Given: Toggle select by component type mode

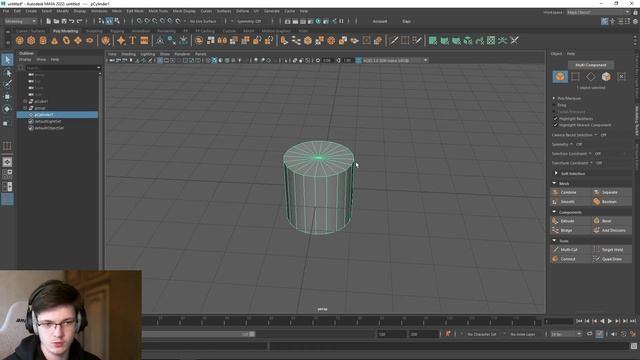Looking at the screenshot, I should pyautogui.click(x=117, y=21).
